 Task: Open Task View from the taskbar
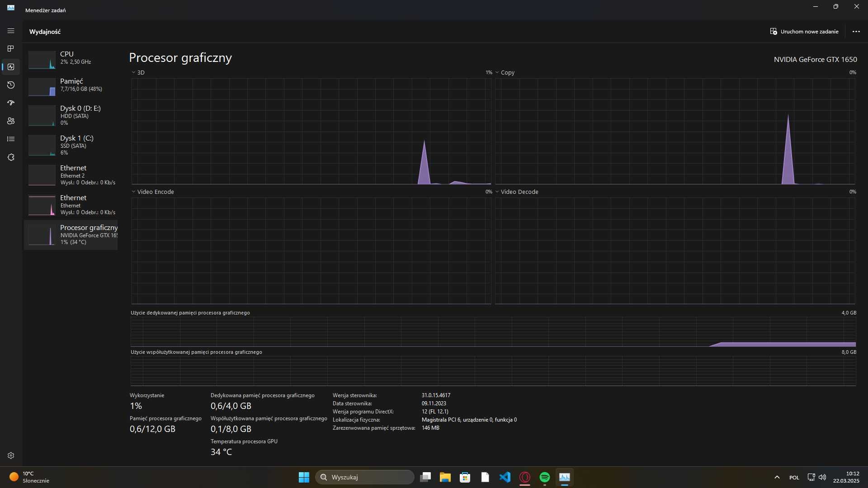click(x=425, y=477)
